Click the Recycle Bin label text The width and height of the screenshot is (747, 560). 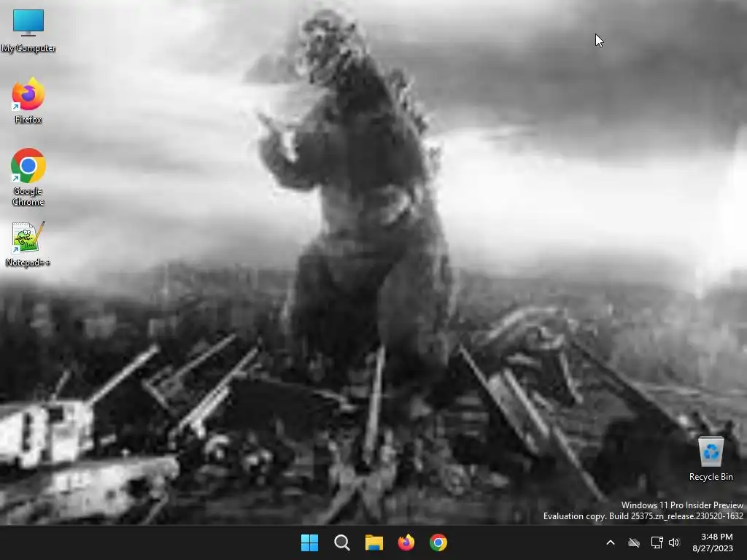(x=711, y=477)
